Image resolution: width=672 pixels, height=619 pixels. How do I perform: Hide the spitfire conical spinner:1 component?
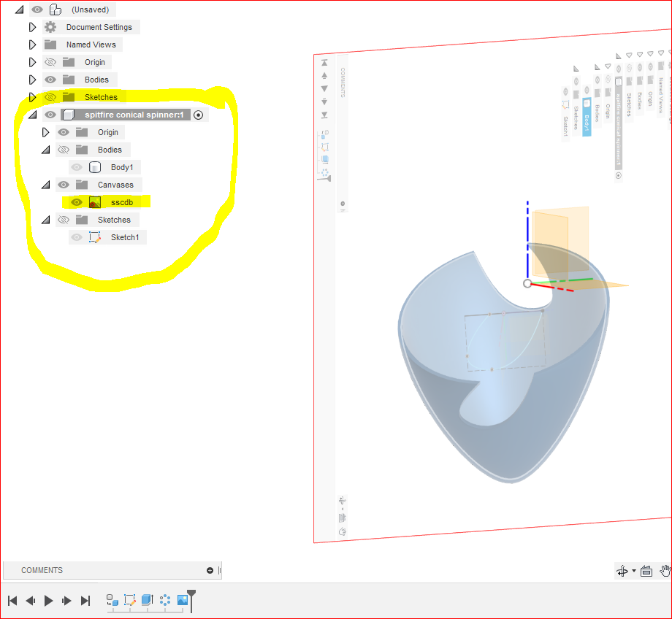click(x=50, y=115)
